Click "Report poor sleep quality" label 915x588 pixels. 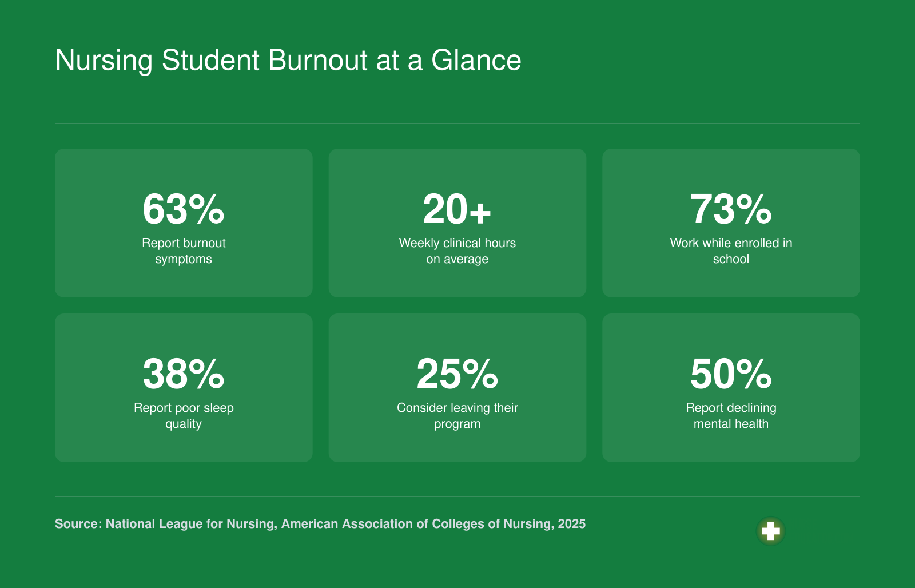pos(184,416)
